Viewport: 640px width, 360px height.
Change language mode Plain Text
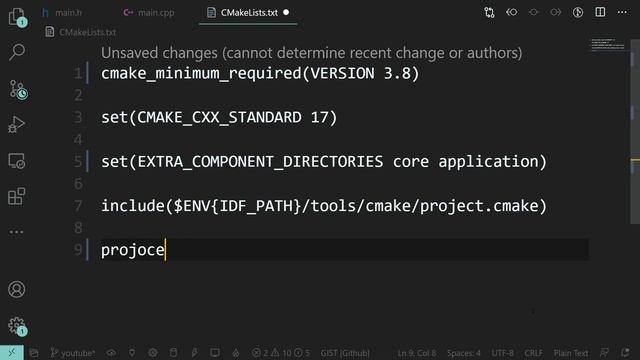(571, 353)
